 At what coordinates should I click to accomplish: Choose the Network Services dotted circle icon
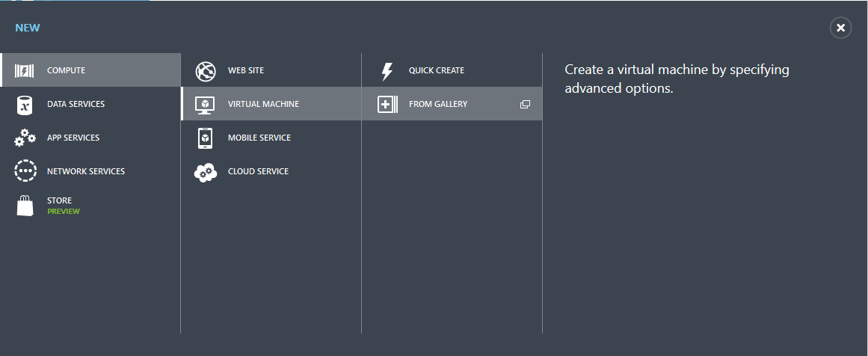click(x=25, y=171)
